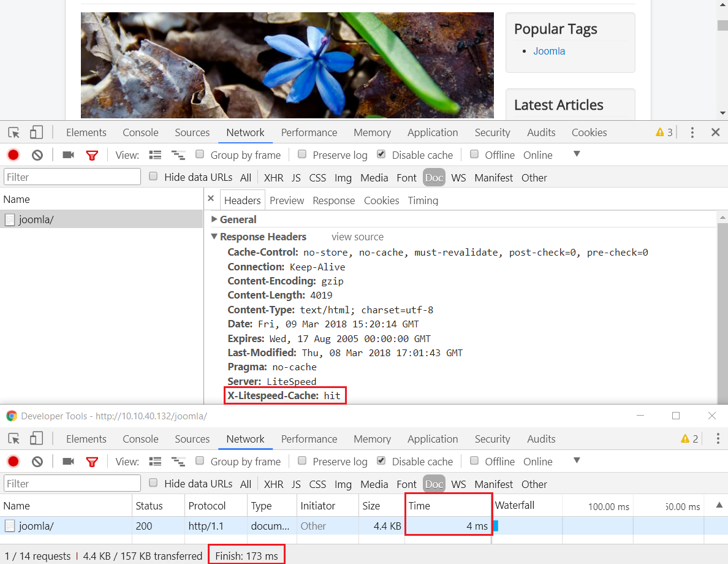Close the request details pane with X
This screenshot has width=728, height=564.
pos(211,199)
